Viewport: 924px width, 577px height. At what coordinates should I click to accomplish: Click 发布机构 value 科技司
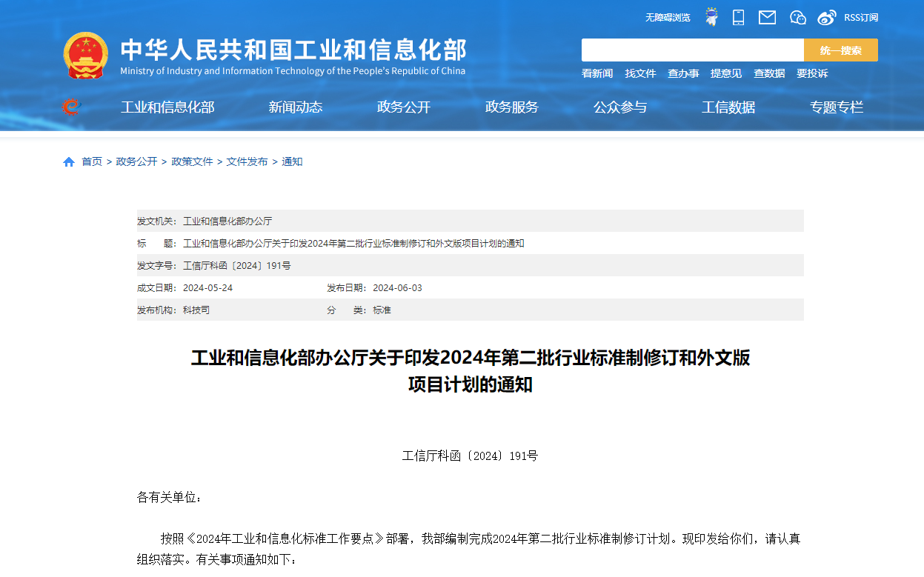[x=196, y=310]
